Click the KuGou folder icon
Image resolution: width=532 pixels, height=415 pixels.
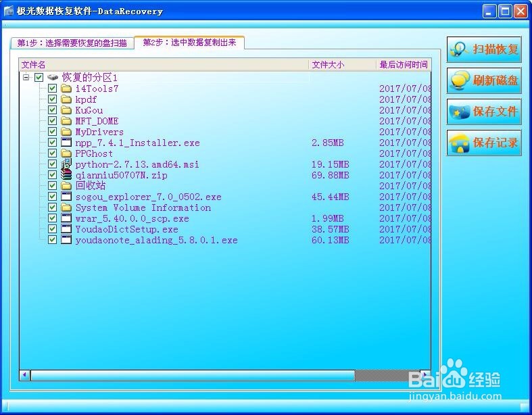coord(66,110)
